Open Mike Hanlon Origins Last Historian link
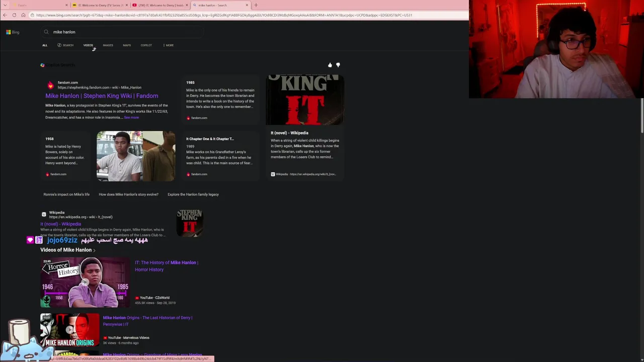Screen dimensions: 644x362 147,321
